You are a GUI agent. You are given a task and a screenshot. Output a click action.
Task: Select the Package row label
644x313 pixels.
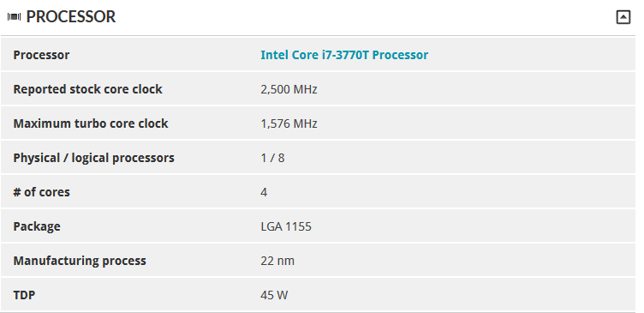pyautogui.click(x=37, y=226)
